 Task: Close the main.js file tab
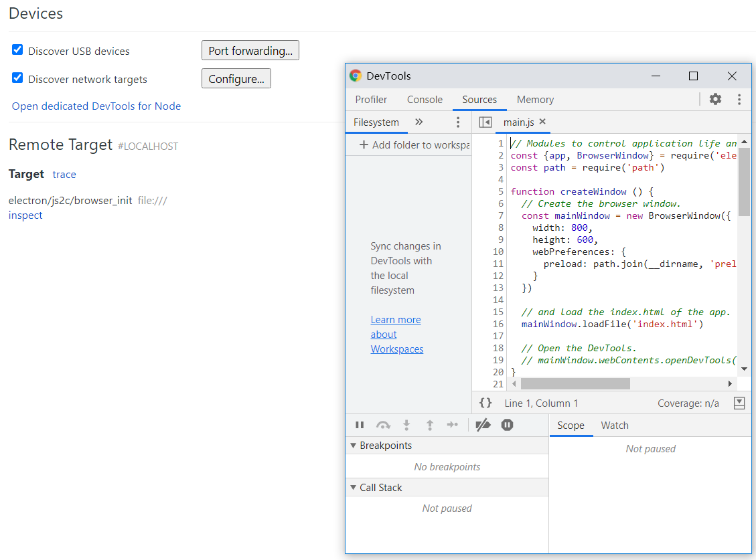542,122
